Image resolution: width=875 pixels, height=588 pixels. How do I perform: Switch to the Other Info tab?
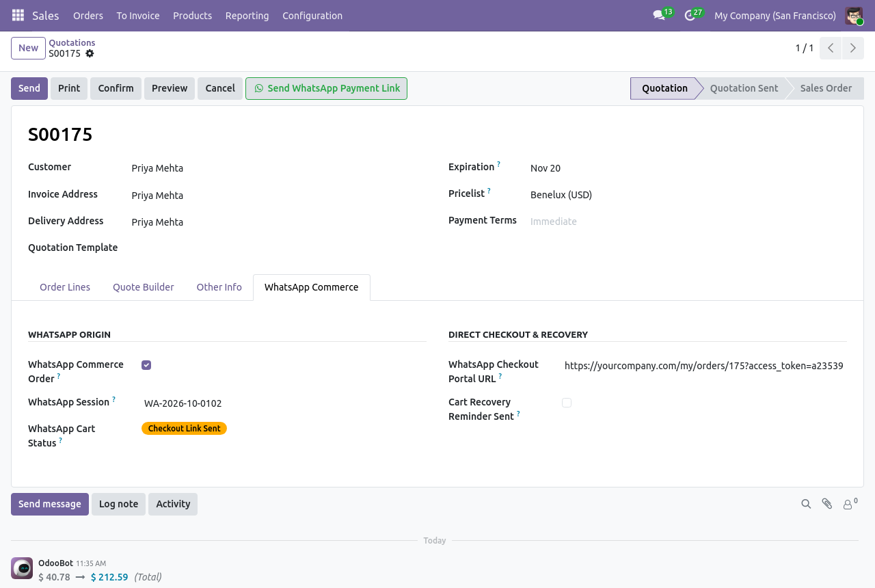(219, 287)
